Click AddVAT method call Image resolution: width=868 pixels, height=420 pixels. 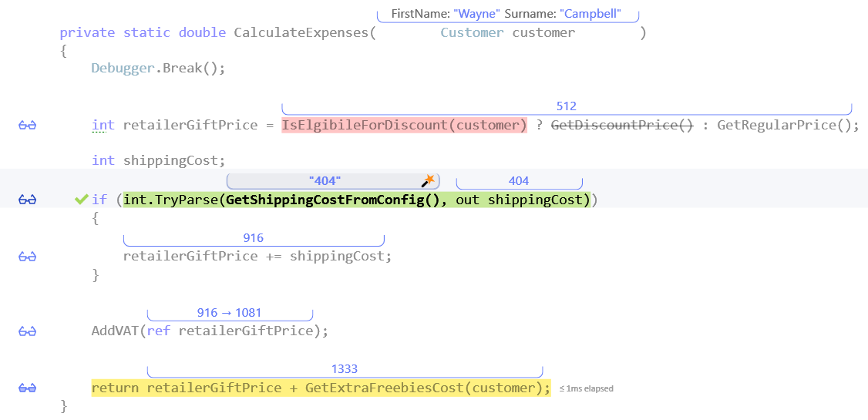click(x=115, y=331)
